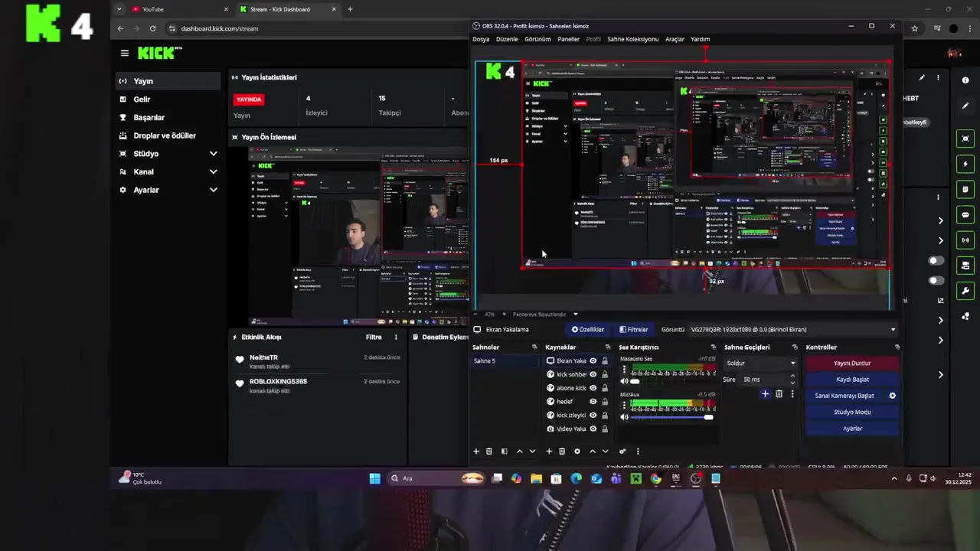
Task: Toggle lock on hedef source
Action: point(605,401)
